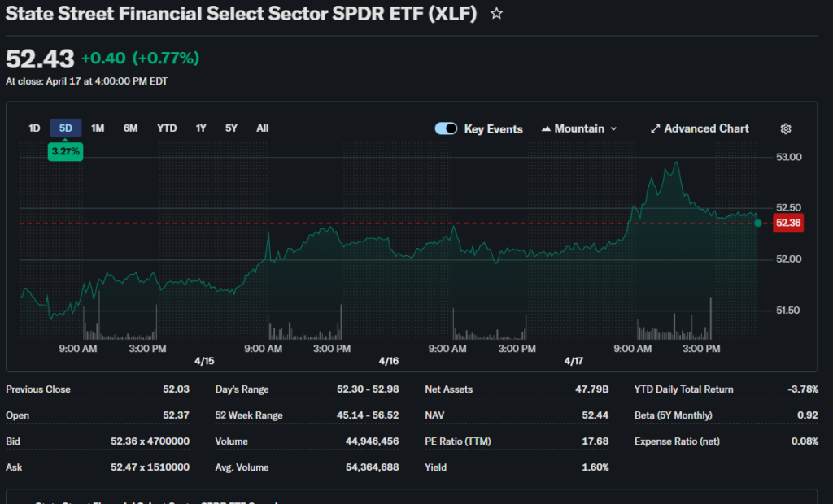Toggle the Key Events switch
This screenshot has height=504, width=833.
[446, 128]
